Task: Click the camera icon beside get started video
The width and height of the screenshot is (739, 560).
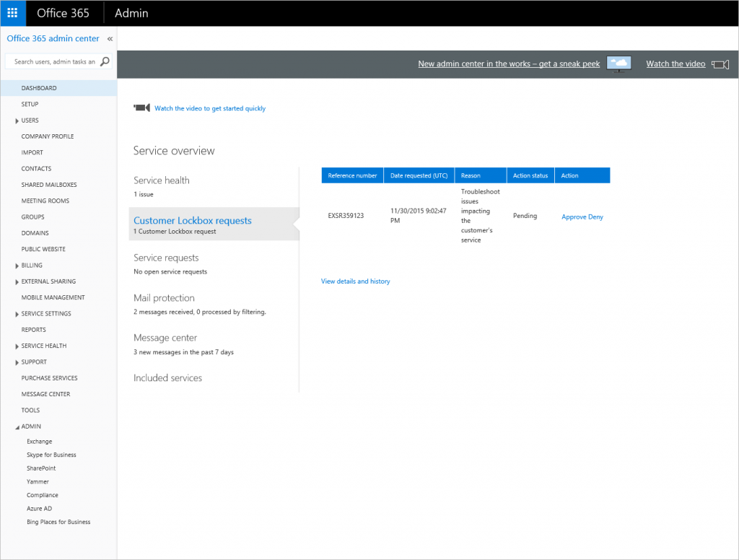Action: coord(141,108)
